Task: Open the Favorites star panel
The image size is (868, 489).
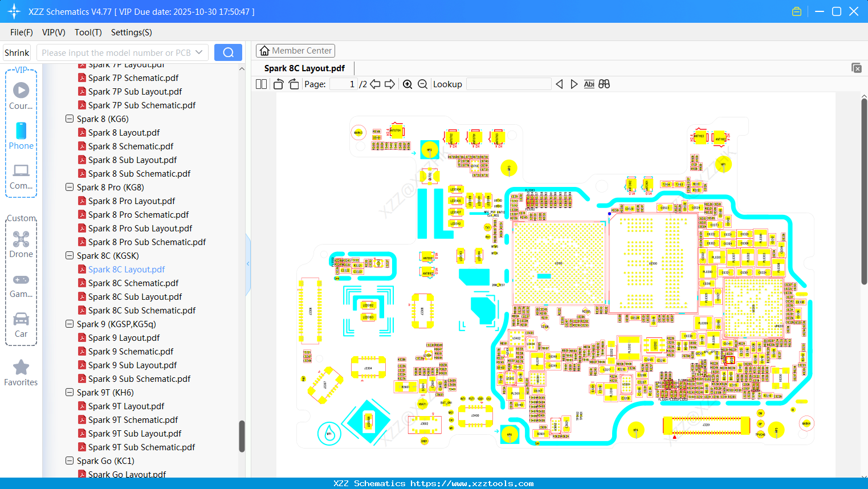Action: [21, 373]
